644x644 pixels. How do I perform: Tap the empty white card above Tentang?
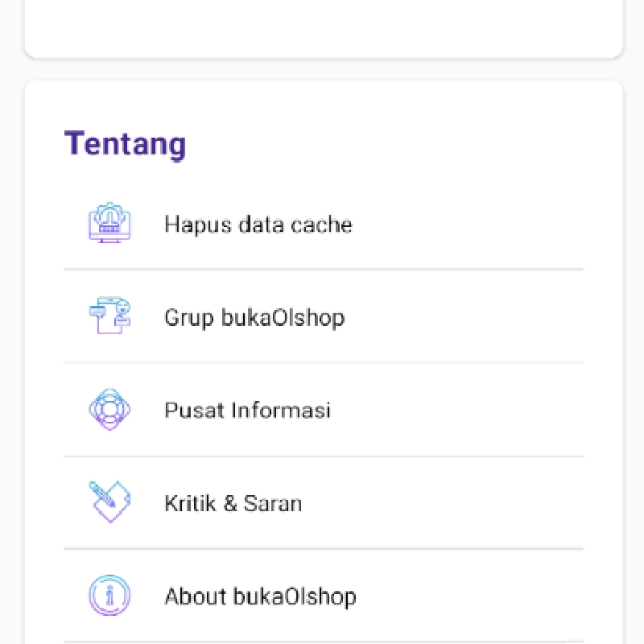point(324,27)
